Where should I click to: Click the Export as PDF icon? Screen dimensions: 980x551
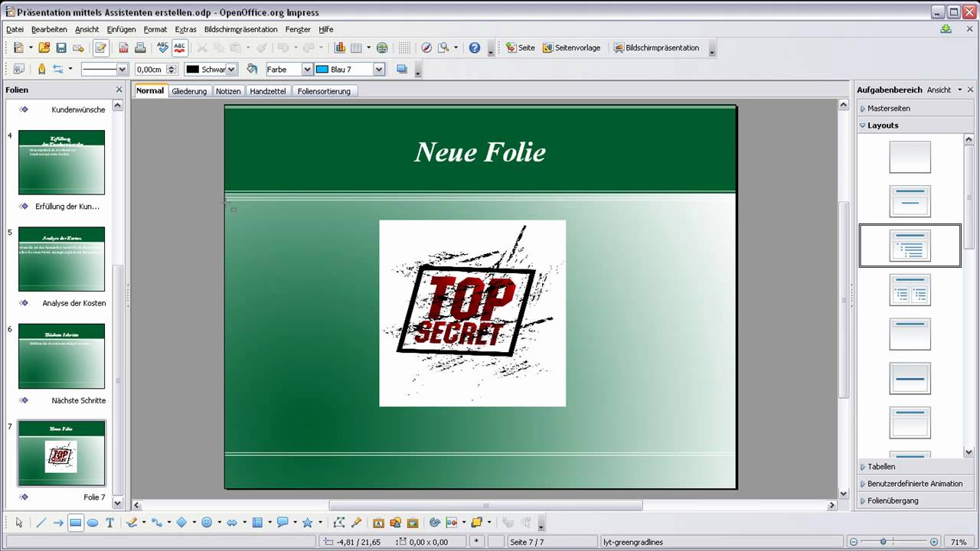(x=123, y=47)
